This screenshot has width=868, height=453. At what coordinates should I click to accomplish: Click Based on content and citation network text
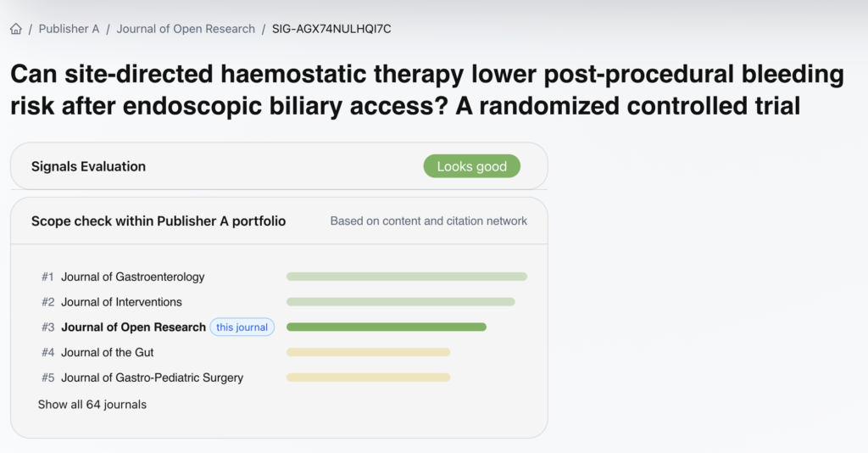pyautogui.click(x=428, y=221)
